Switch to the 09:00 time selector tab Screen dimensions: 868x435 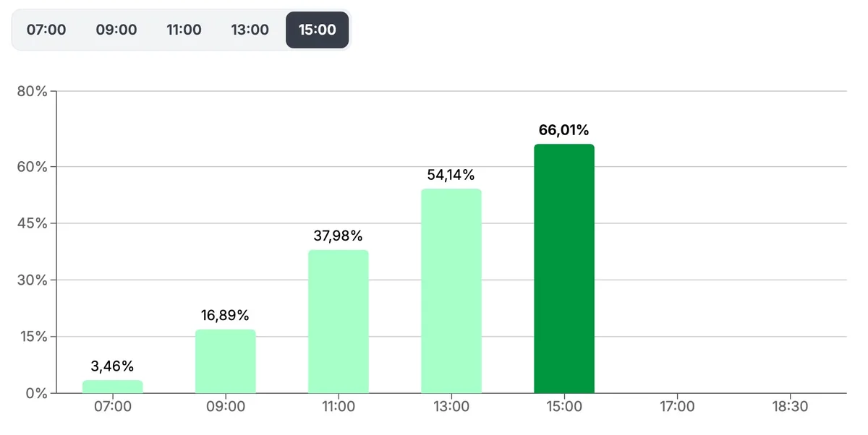click(x=116, y=30)
